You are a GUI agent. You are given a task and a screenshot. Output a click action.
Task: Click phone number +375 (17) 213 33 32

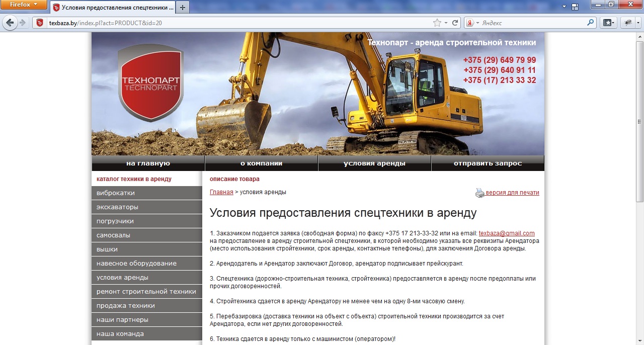500,80
